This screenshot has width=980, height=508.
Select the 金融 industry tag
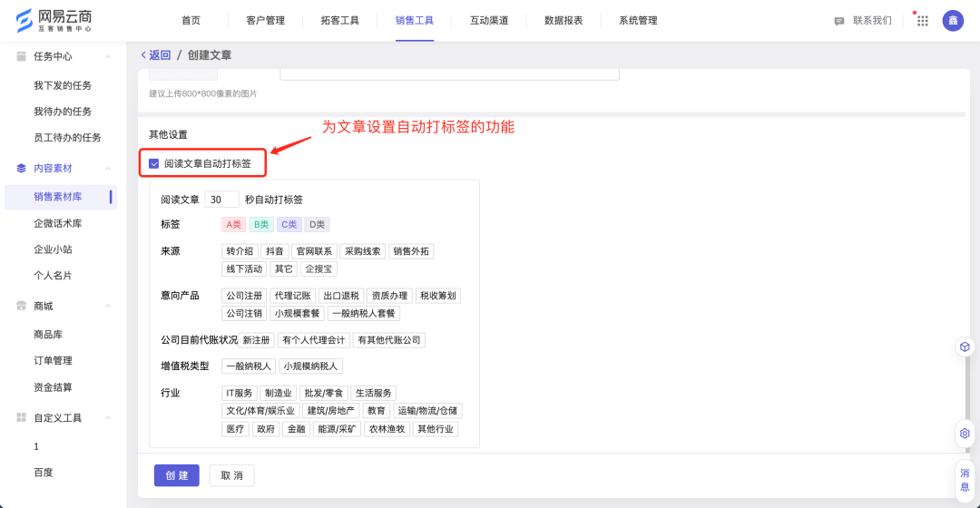[x=296, y=429]
